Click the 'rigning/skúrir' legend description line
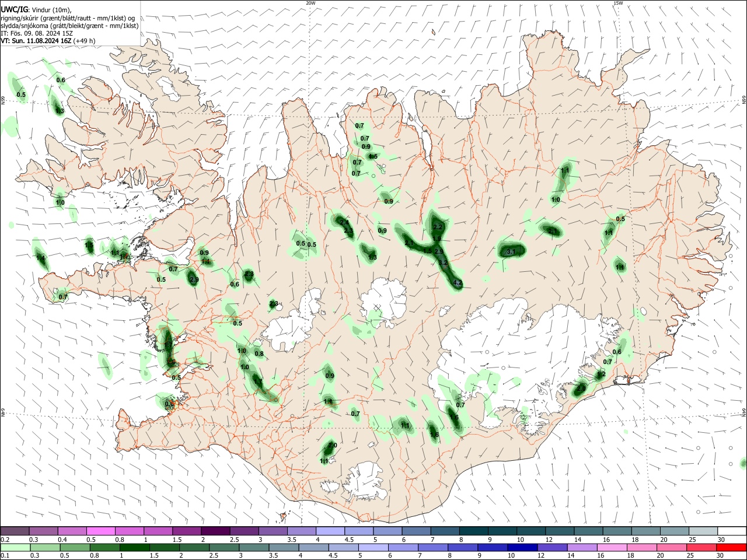The width and height of the screenshot is (747, 560). [x=68, y=18]
